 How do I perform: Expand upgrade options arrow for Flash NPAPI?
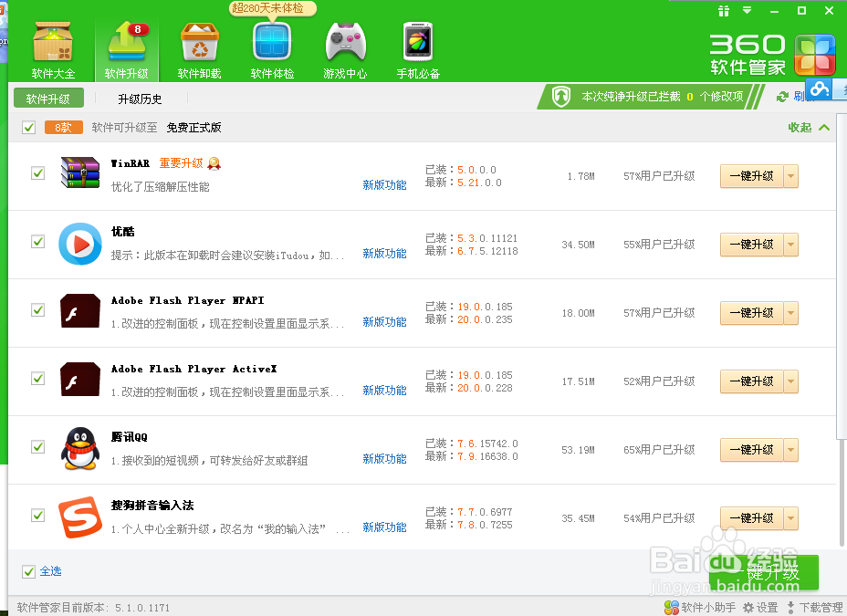pyautogui.click(x=790, y=313)
